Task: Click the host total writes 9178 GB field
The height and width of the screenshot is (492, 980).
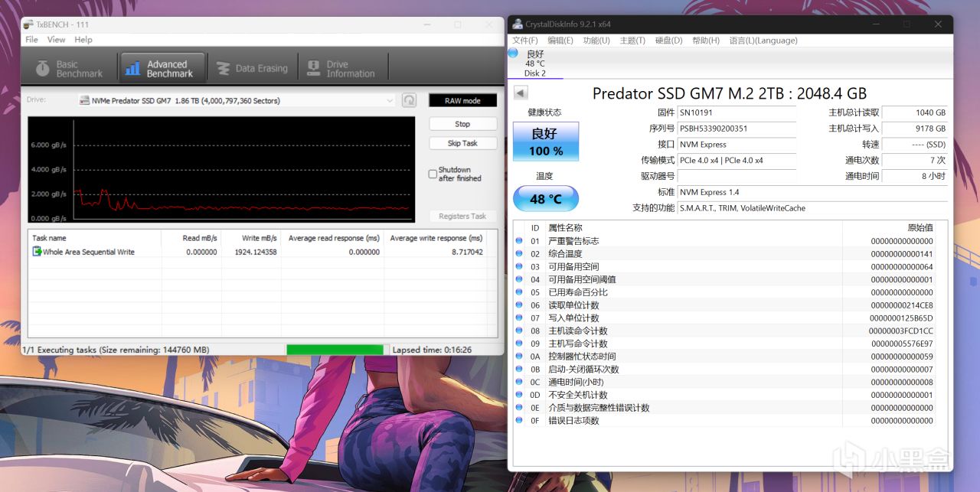Action: [914, 129]
